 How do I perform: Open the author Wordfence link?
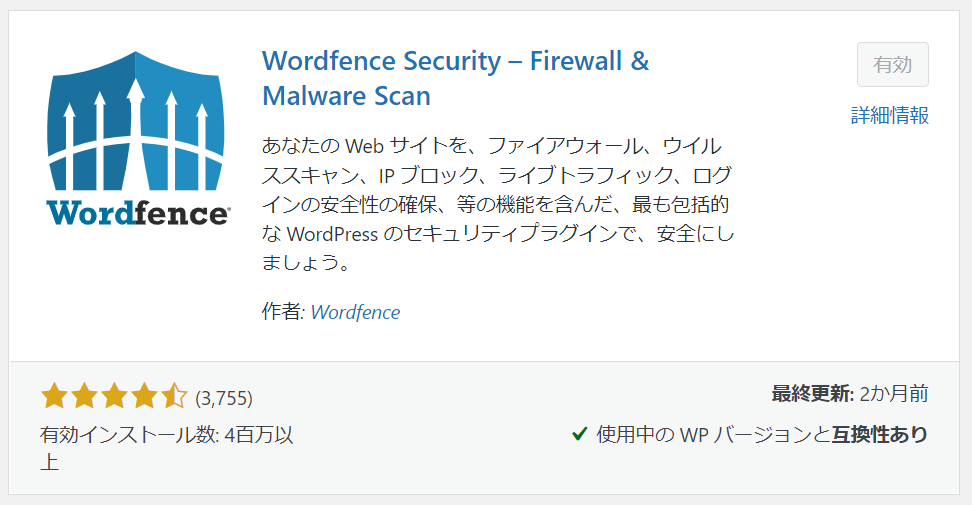(x=355, y=312)
